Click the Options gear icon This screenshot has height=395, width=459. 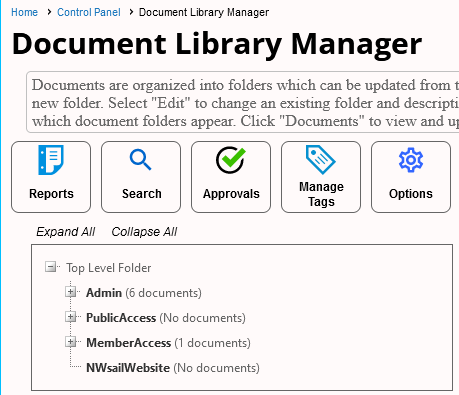[411, 160]
